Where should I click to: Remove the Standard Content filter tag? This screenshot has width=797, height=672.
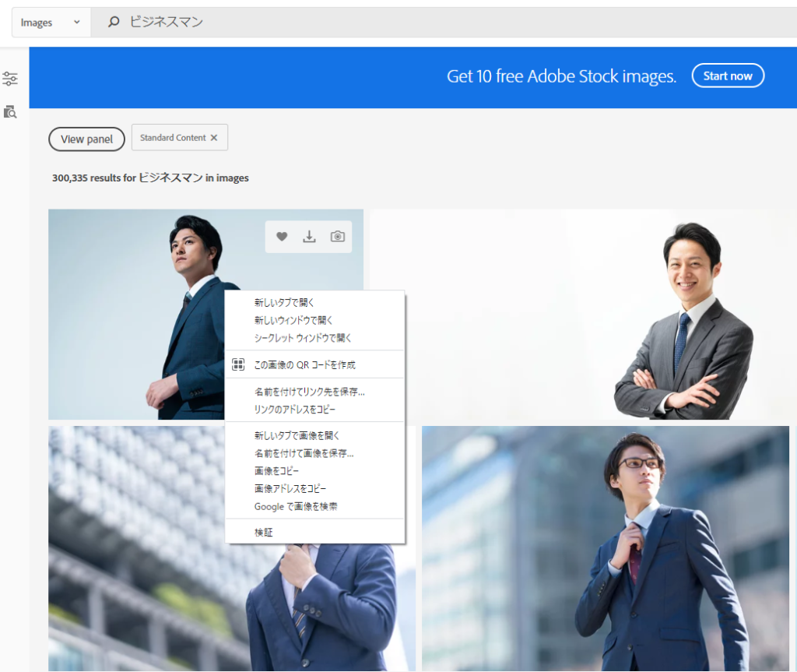(x=214, y=138)
